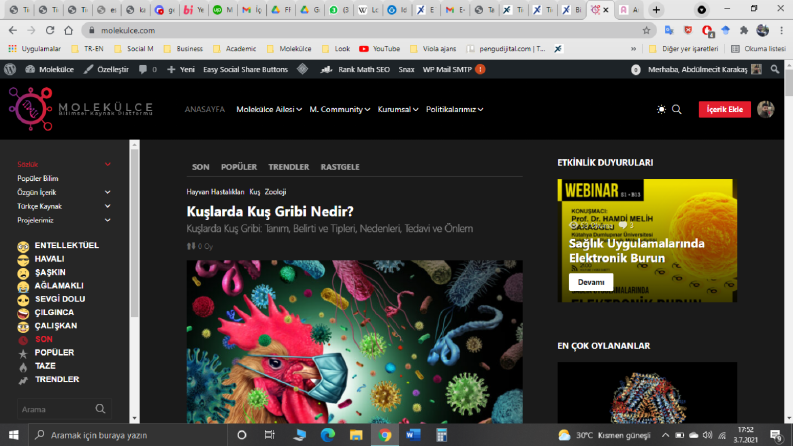
Task: Click the page's main vertical scrollbar
Action: [x=788, y=83]
